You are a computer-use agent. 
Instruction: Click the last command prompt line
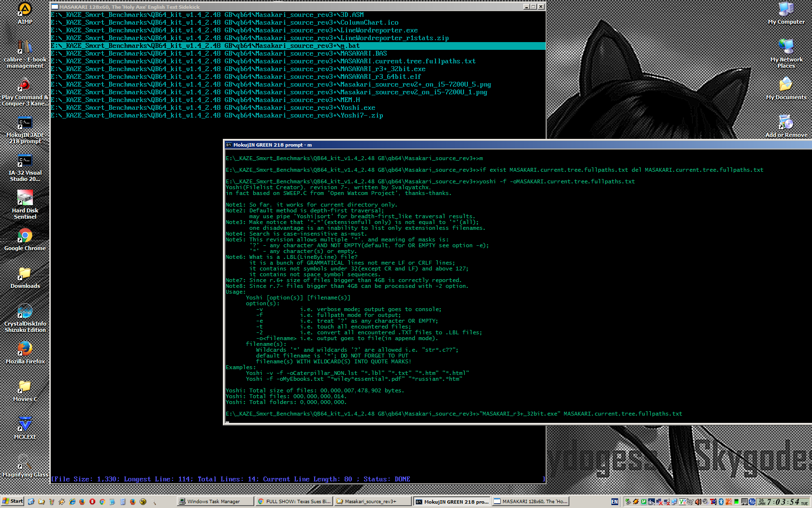click(x=454, y=414)
